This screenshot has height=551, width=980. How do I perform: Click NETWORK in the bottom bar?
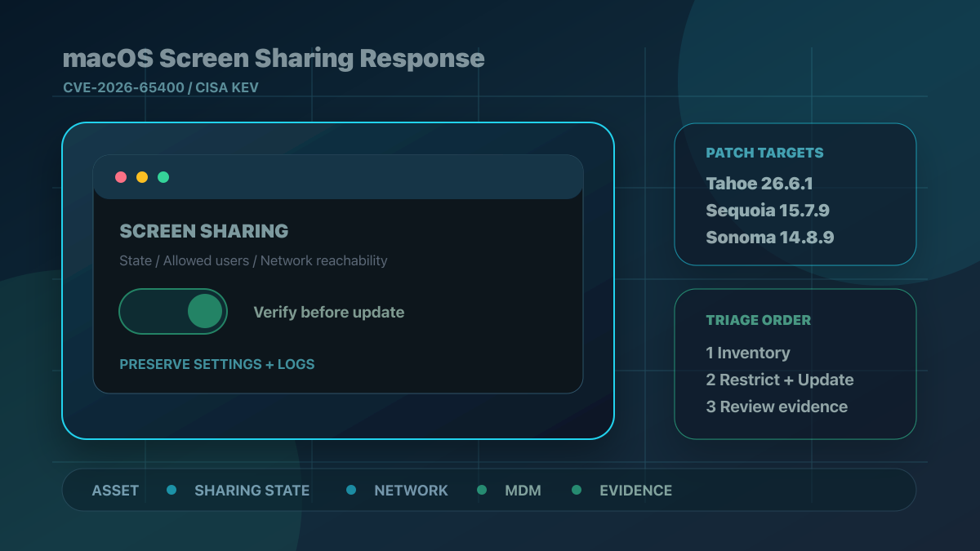[x=411, y=491]
